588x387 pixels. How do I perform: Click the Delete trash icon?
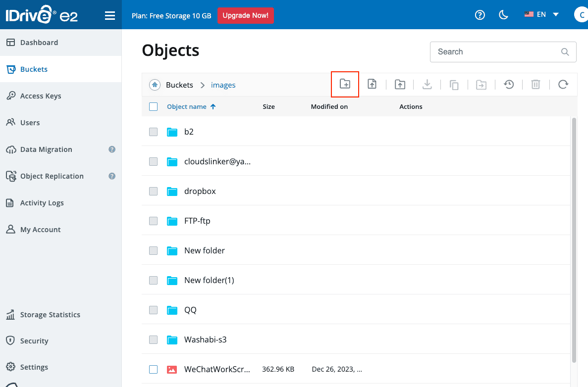click(x=535, y=84)
